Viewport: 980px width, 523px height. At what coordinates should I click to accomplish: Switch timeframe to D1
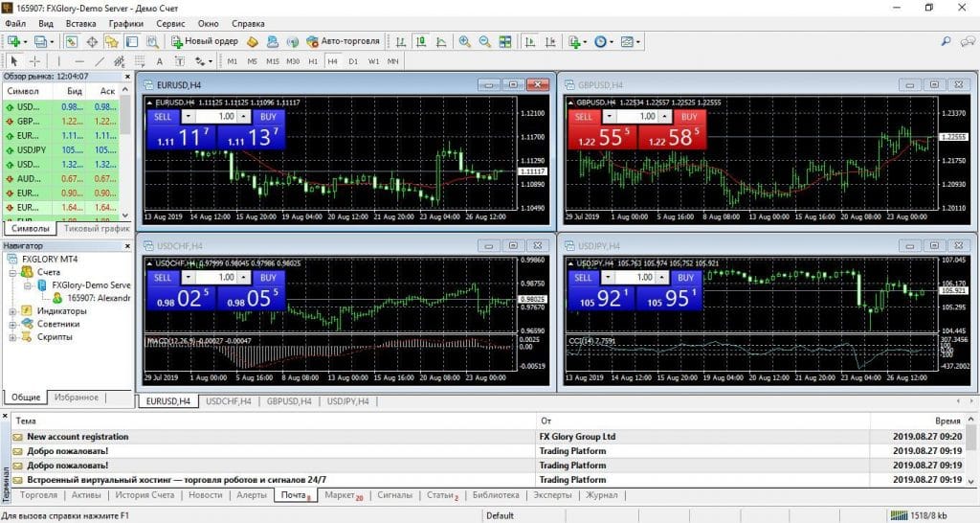pyautogui.click(x=352, y=61)
